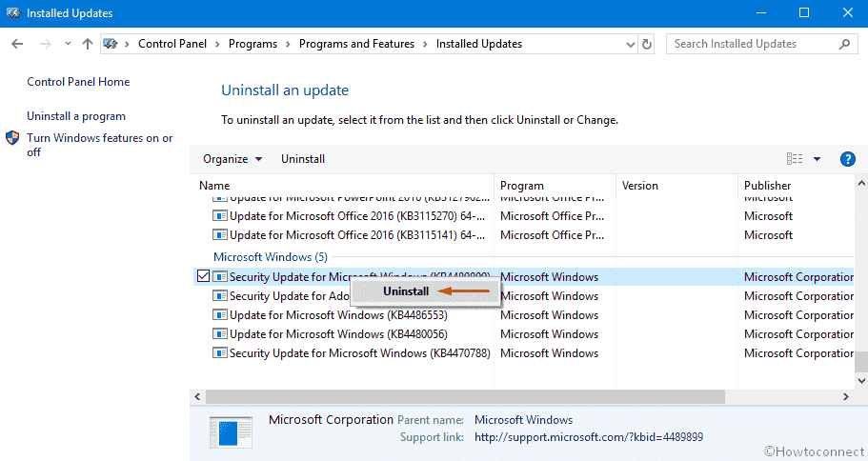
Task: Open Uninstall a program link
Action: (76, 116)
